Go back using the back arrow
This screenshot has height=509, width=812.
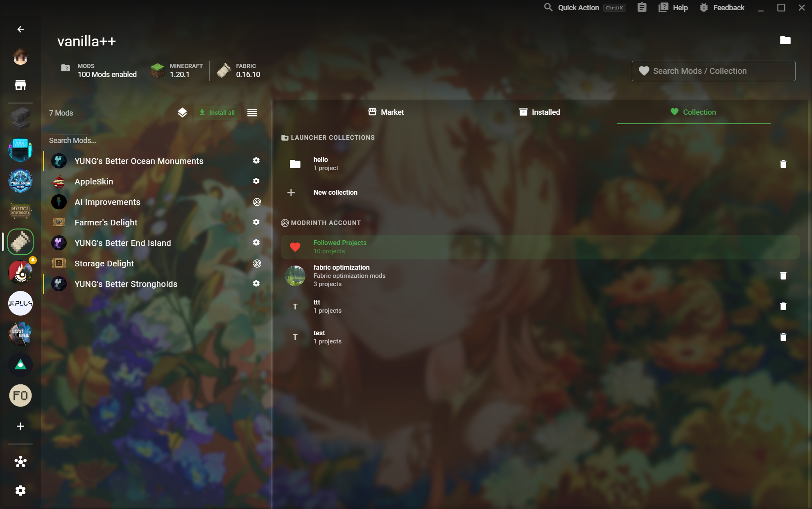click(20, 29)
